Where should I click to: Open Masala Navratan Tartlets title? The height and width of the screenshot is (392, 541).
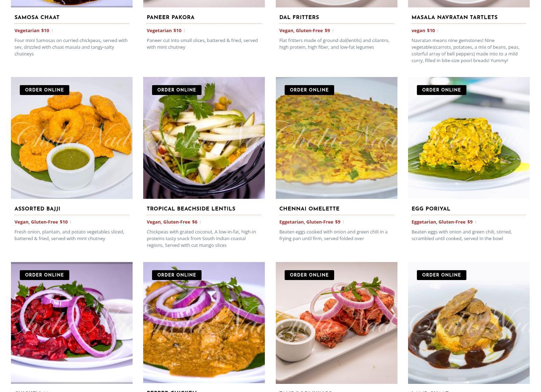point(454,18)
